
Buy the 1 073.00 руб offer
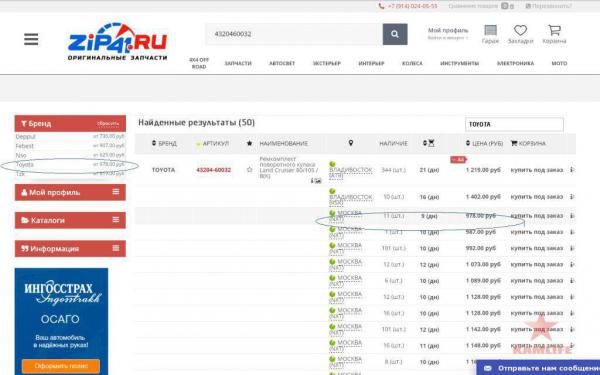[536, 264]
